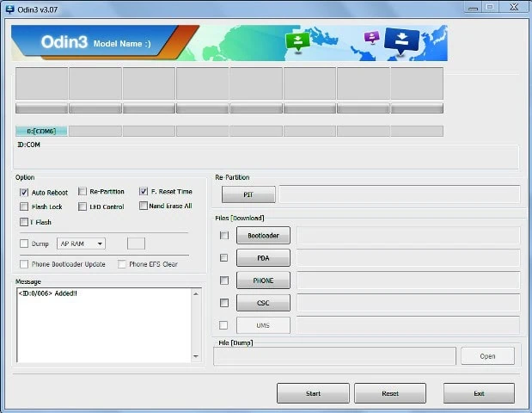
Task: Click the CSC file button
Action: tap(263, 303)
